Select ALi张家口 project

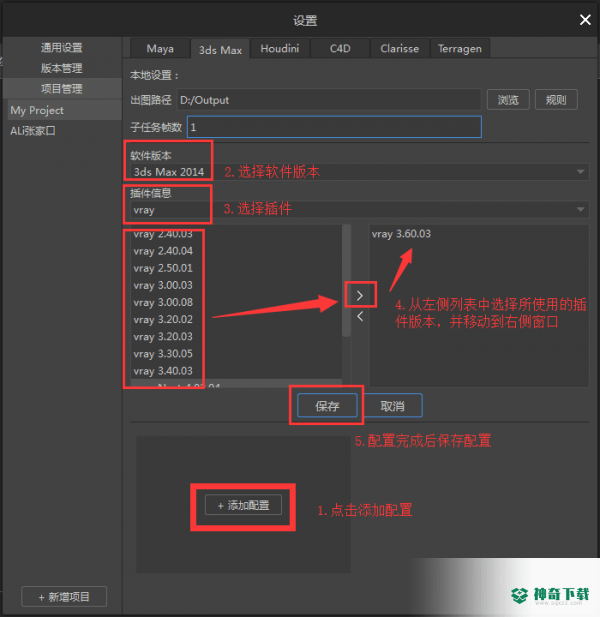65,131
